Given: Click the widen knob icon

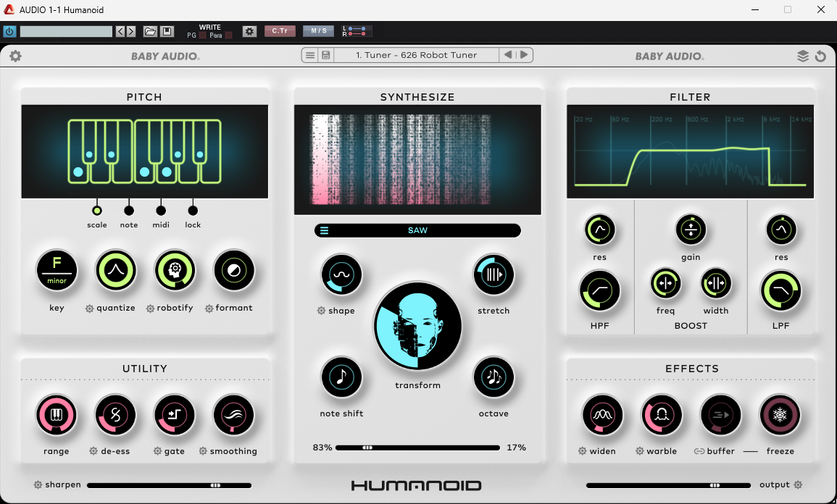Looking at the screenshot, I should (603, 415).
